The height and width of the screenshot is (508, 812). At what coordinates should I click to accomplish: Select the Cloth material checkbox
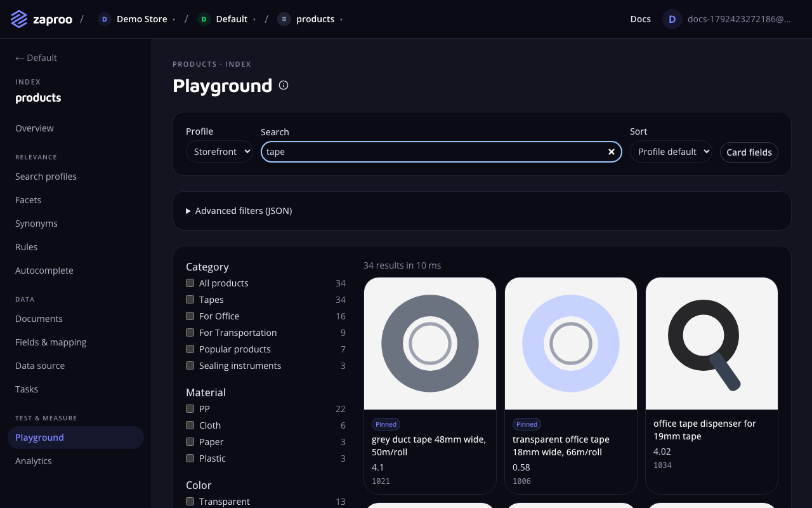190,425
